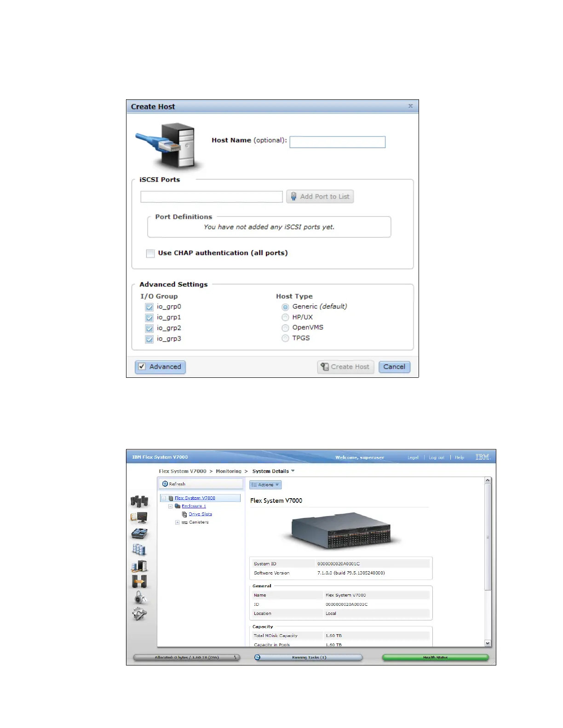Click the details pane scrollbar up arrow
The height and width of the screenshot is (728, 563).
click(488, 481)
